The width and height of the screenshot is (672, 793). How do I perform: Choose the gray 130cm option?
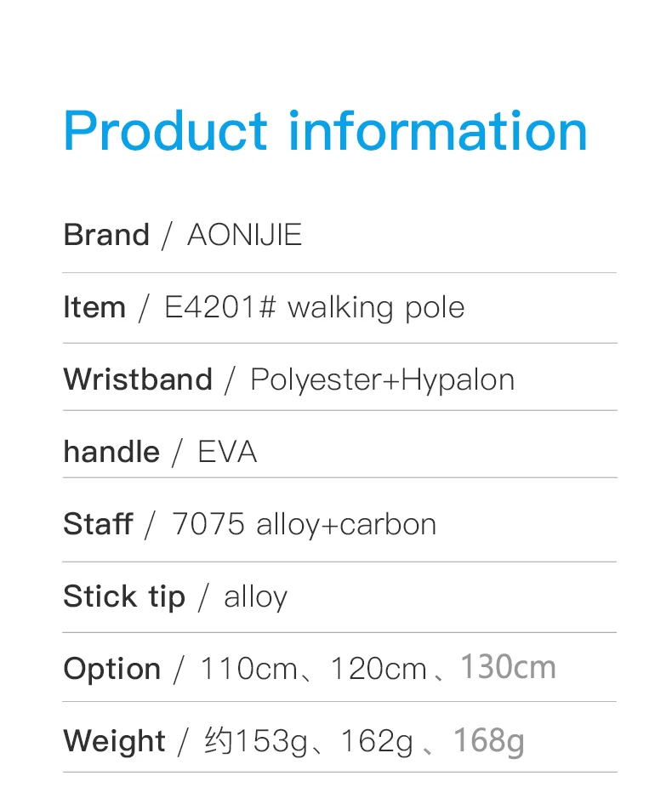click(x=508, y=667)
